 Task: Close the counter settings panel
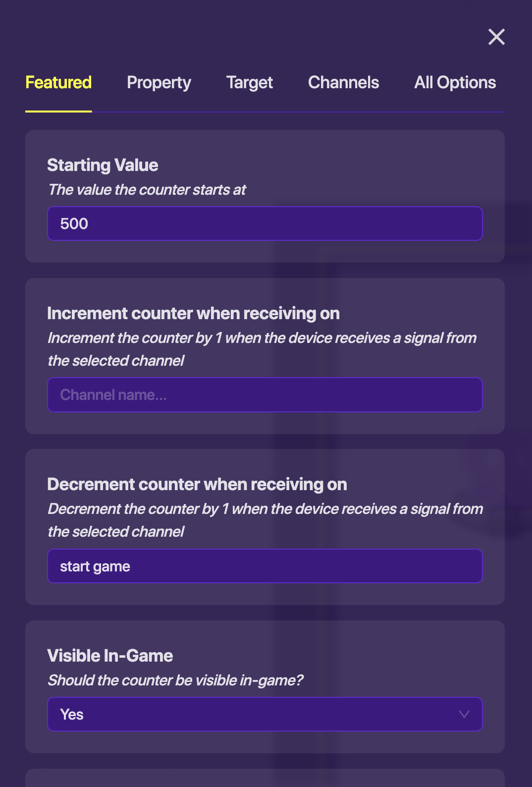click(496, 37)
